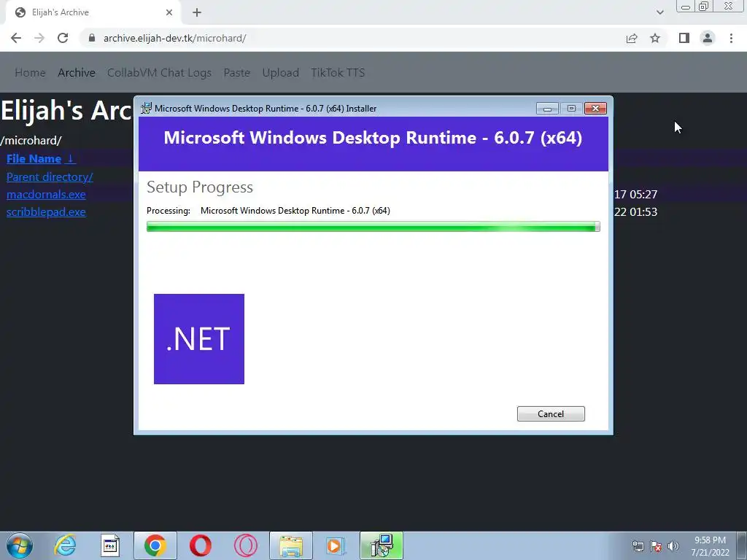Sort listing by File Name
Viewport: 747px width, 560px height.
pos(41,158)
